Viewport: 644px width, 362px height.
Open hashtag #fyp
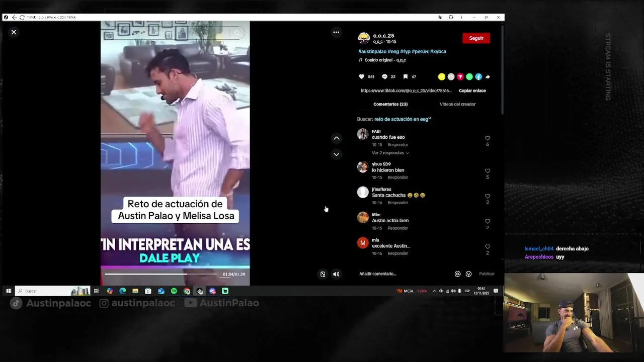coord(406,51)
